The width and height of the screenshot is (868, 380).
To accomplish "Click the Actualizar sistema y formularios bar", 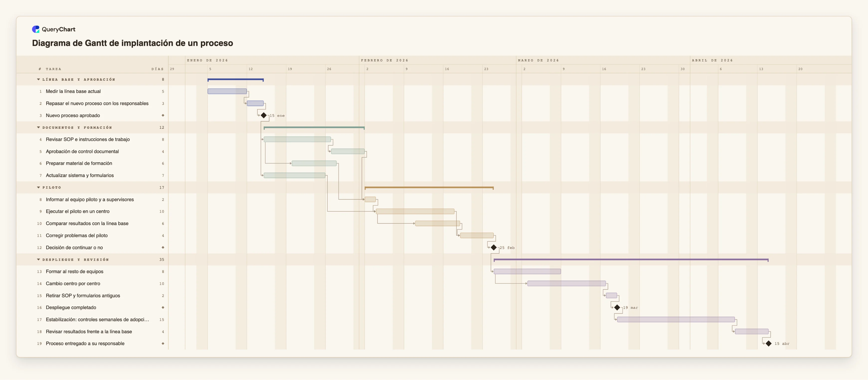I will [294, 175].
